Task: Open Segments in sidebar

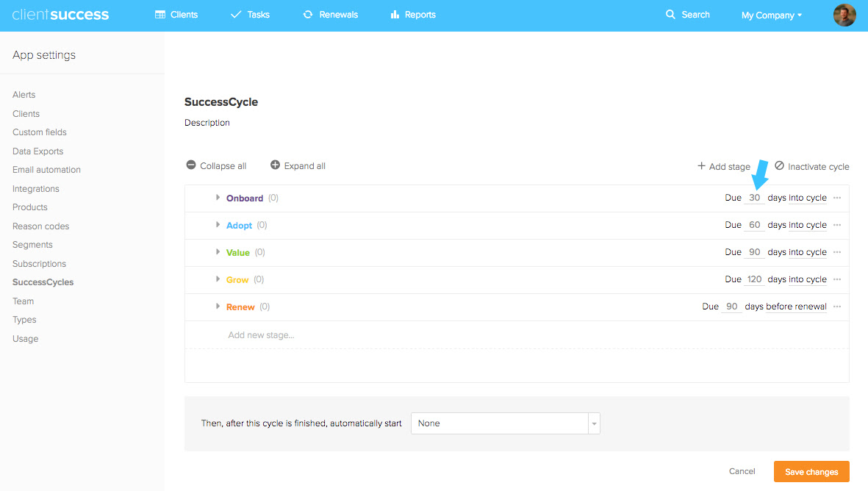Action: (32, 245)
